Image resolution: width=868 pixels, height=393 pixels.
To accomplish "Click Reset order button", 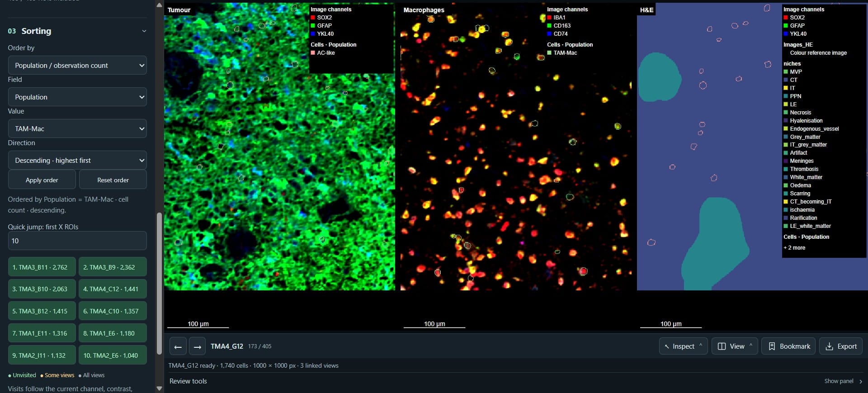I will pyautogui.click(x=113, y=180).
